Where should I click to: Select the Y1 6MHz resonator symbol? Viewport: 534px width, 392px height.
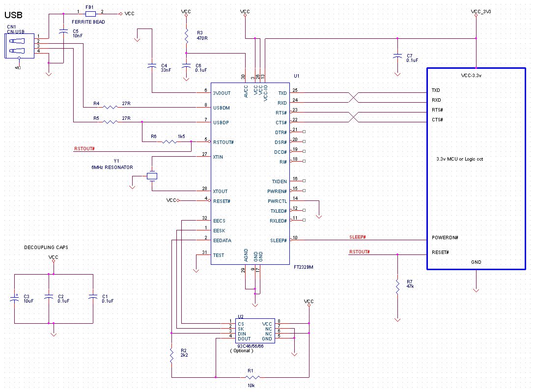(x=152, y=176)
